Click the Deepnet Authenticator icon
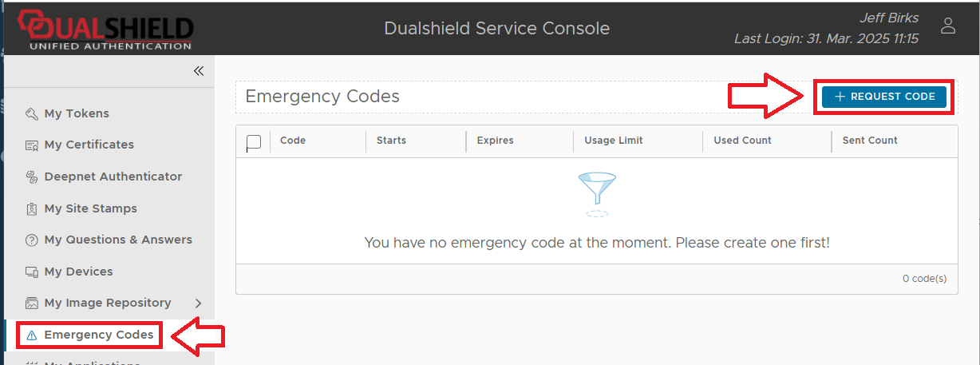Viewport: 980px width, 365px height. coord(32,177)
